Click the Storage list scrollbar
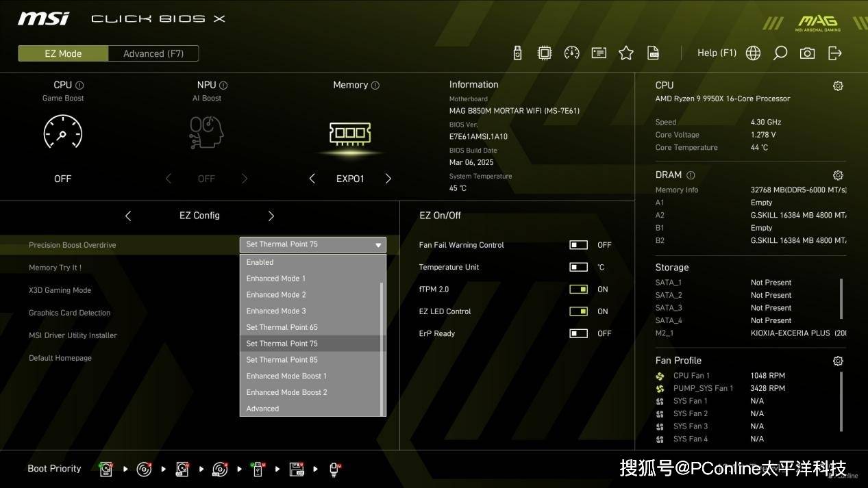Viewport: 868px width, 488px height. click(842, 298)
